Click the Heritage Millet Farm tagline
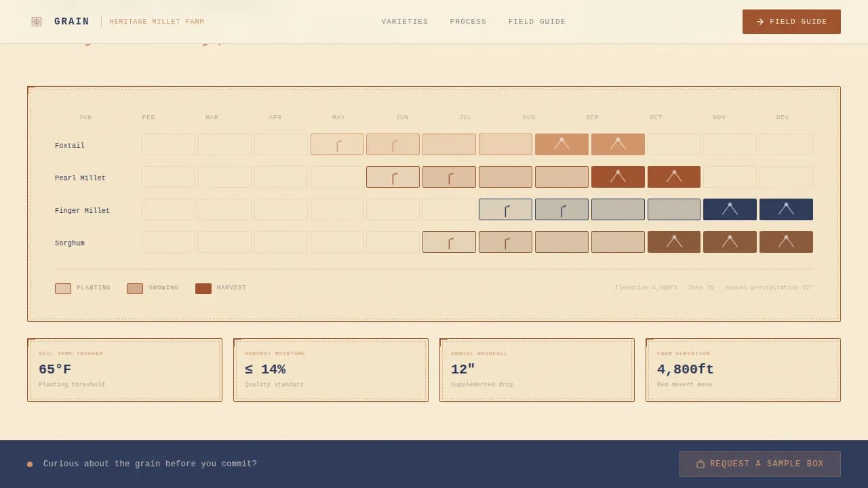This screenshot has height=488, width=868. tap(157, 22)
